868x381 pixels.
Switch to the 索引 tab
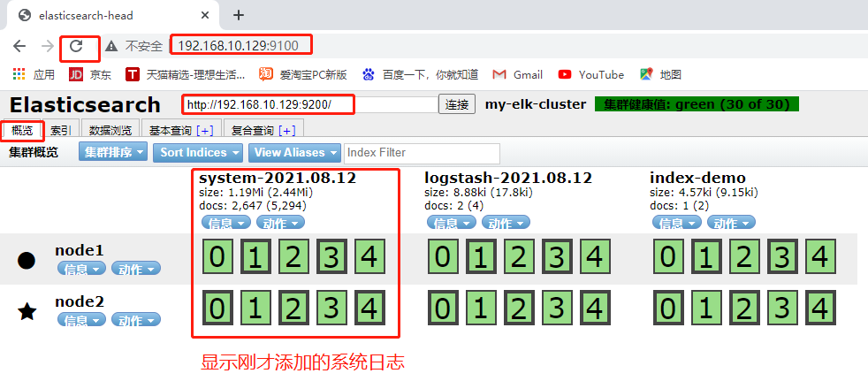pyautogui.click(x=60, y=131)
